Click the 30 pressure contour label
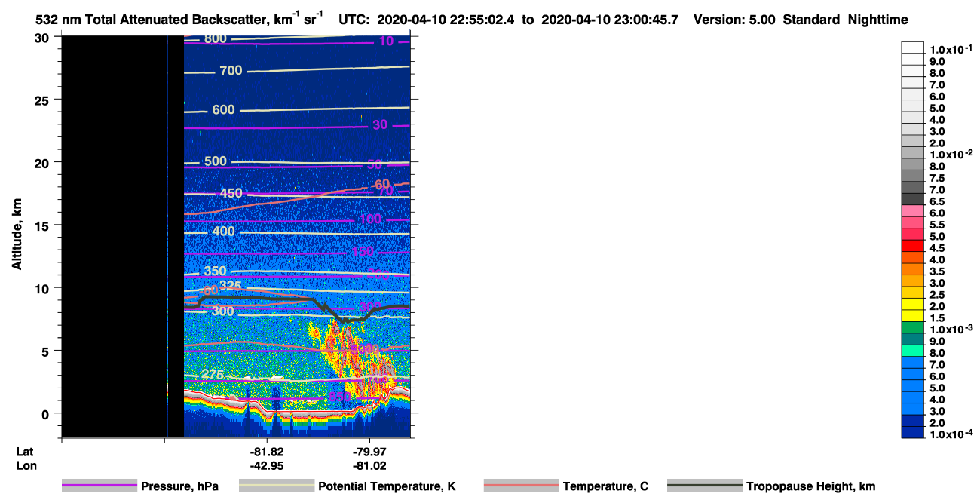This screenshot has height=503, width=980. pos(380,124)
